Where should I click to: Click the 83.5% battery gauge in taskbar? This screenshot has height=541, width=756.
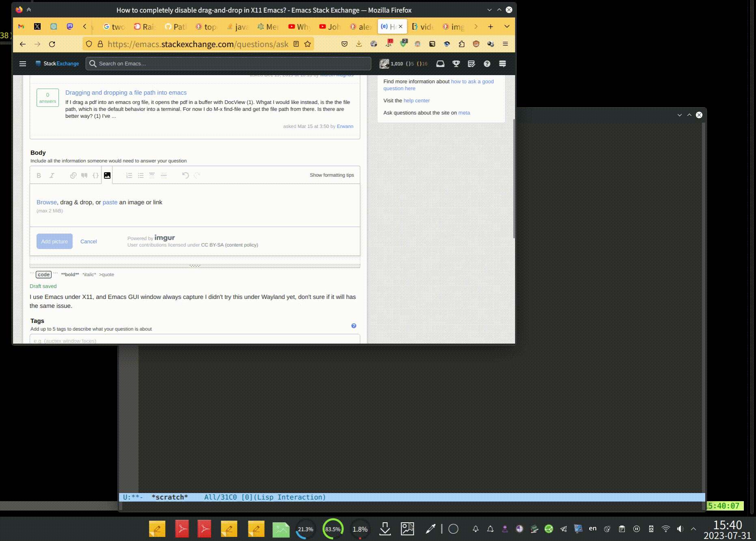tap(333, 529)
